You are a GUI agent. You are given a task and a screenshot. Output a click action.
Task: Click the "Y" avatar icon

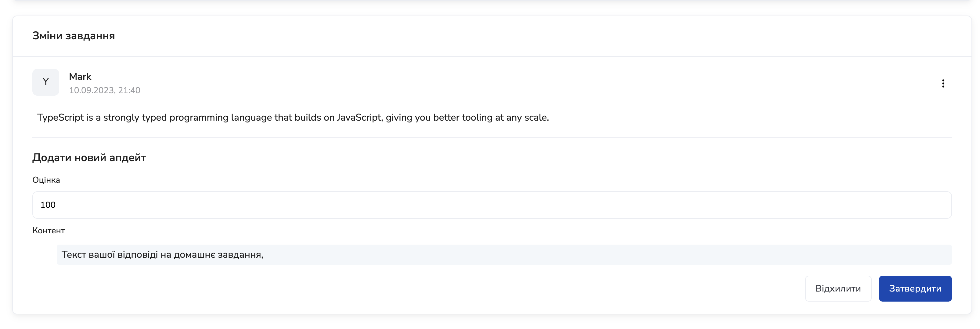coord(46,82)
